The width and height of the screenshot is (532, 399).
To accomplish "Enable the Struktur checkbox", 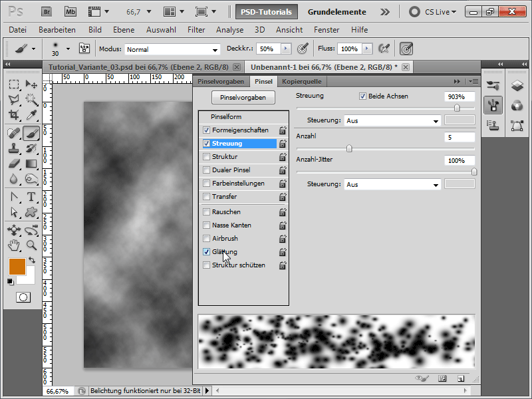I will 206,156.
